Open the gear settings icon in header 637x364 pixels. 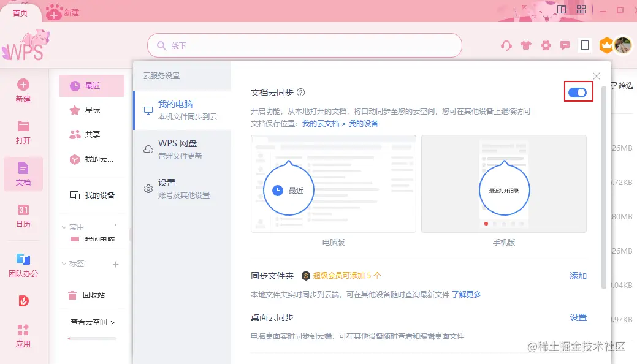tap(546, 45)
